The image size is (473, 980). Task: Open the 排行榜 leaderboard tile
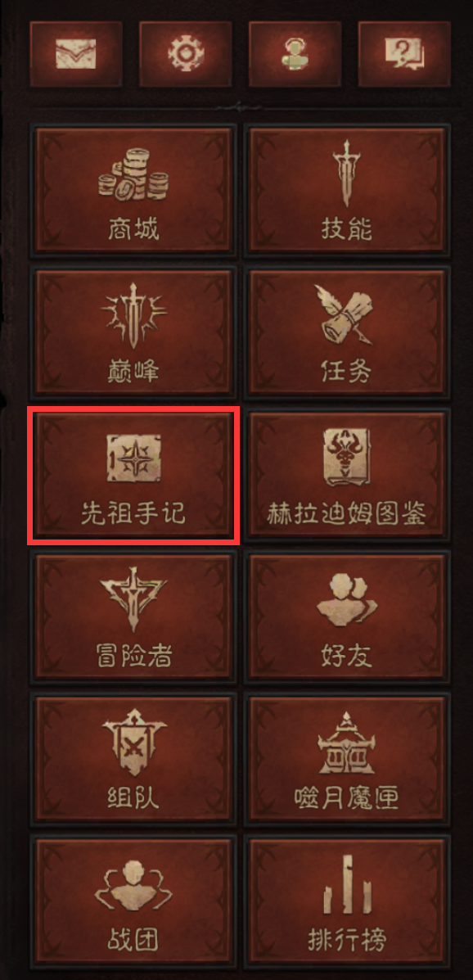click(x=348, y=901)
